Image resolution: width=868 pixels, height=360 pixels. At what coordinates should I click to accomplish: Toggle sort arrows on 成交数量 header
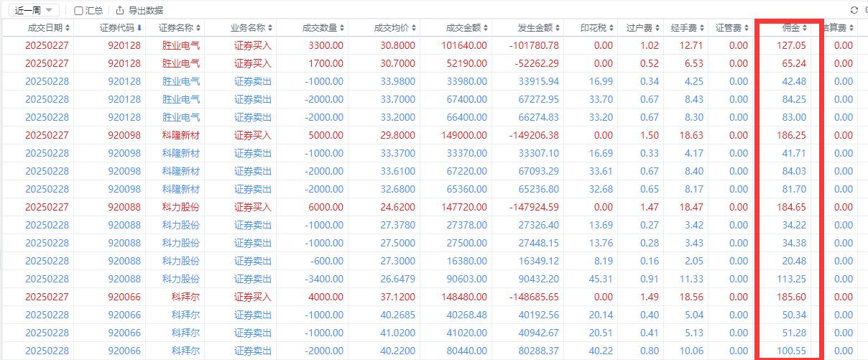(x=342, y=28)
